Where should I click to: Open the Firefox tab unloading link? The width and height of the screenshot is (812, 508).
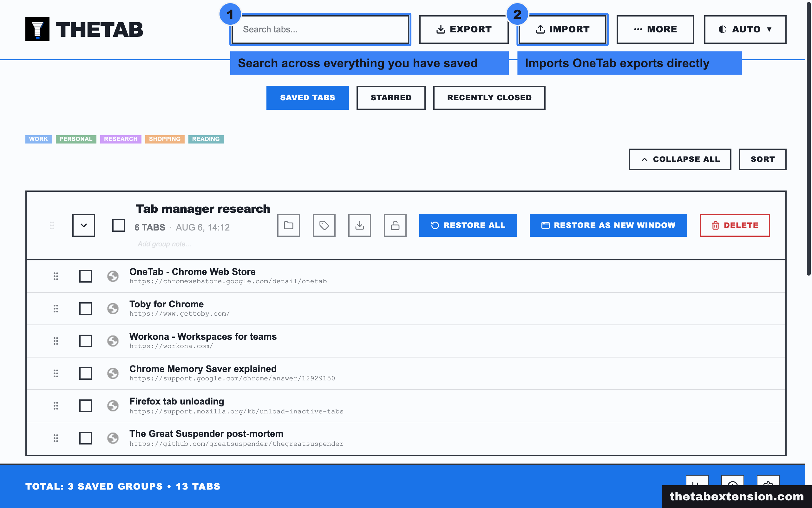point(177,401)
